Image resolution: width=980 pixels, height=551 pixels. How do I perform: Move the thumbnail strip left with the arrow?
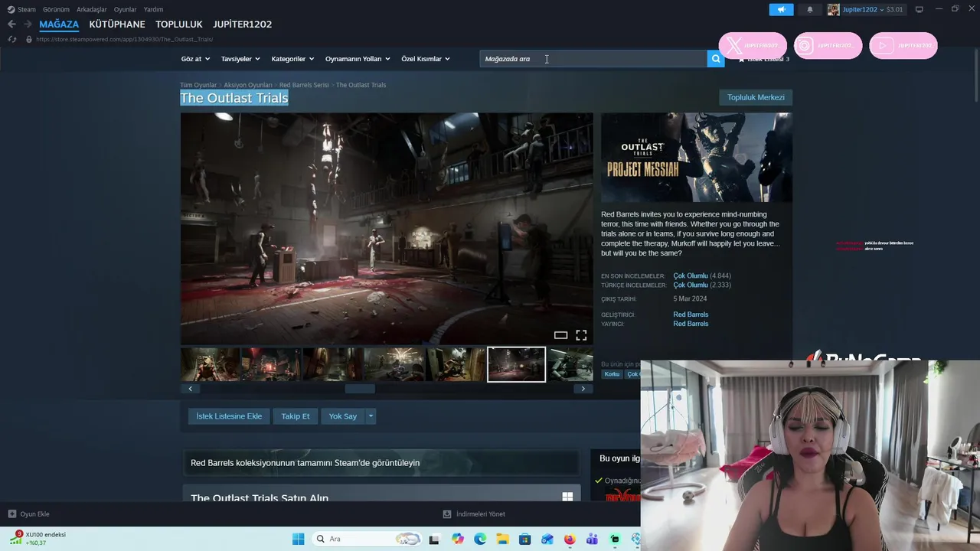tap(190, 389)
